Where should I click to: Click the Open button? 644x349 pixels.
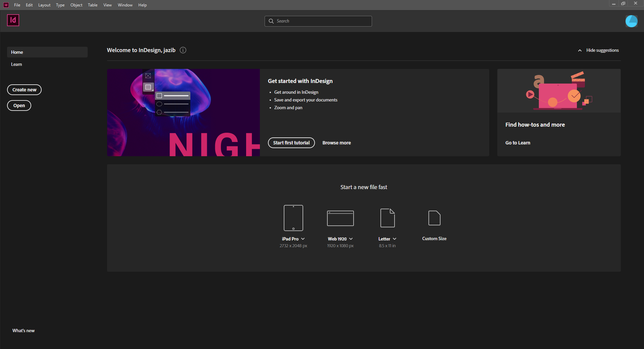[x=19, y=105]
